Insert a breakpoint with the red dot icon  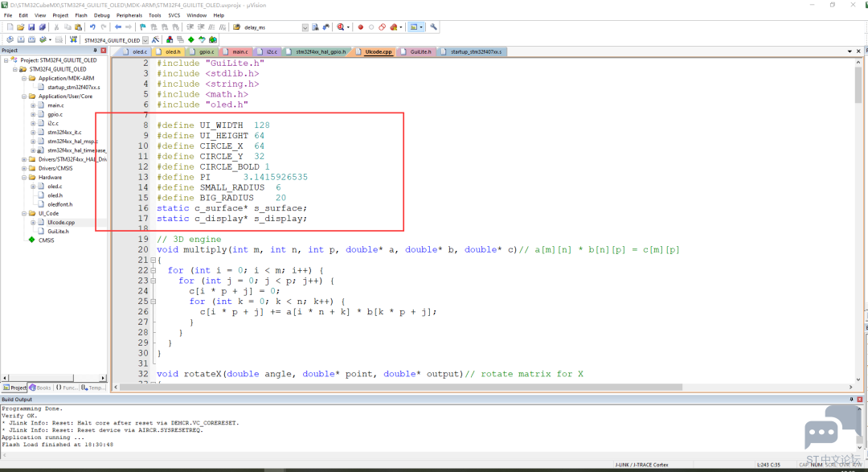tap(360, 27)
